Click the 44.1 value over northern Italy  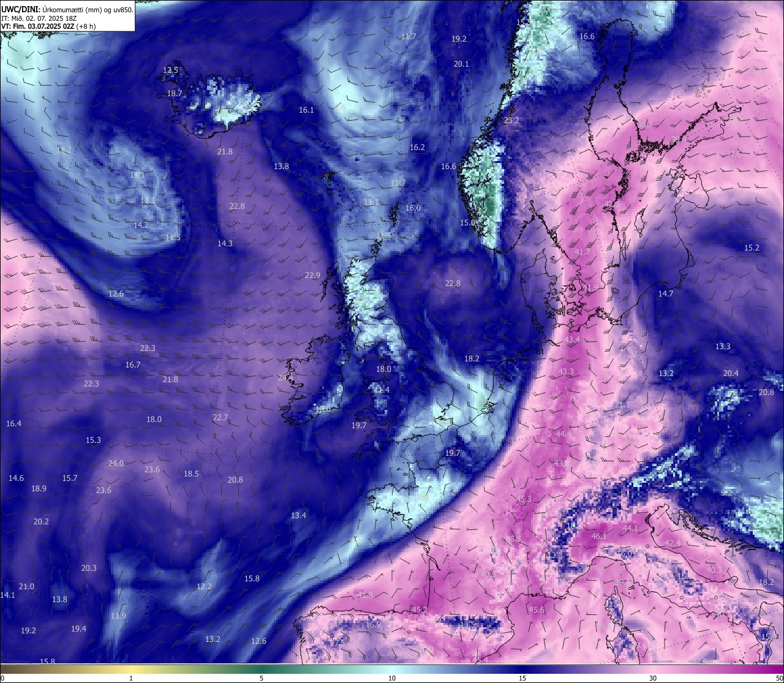[x=630, y=529]
